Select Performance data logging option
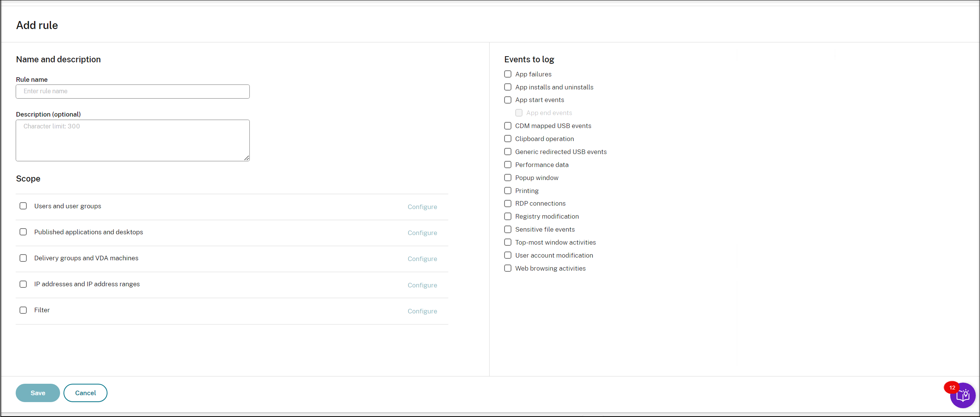The image size is (980, 417). (x=508, y=164)
